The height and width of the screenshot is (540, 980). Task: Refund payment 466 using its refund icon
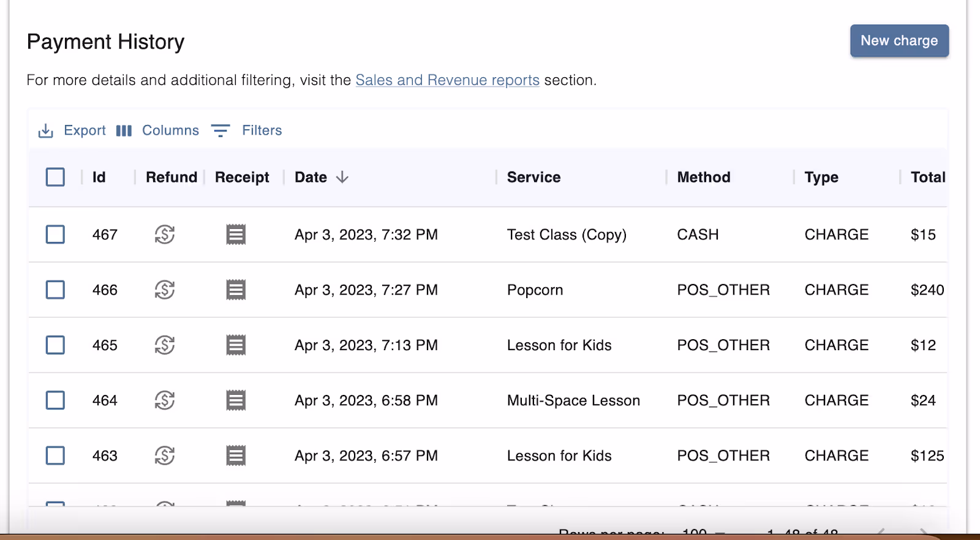pos(165,290)
